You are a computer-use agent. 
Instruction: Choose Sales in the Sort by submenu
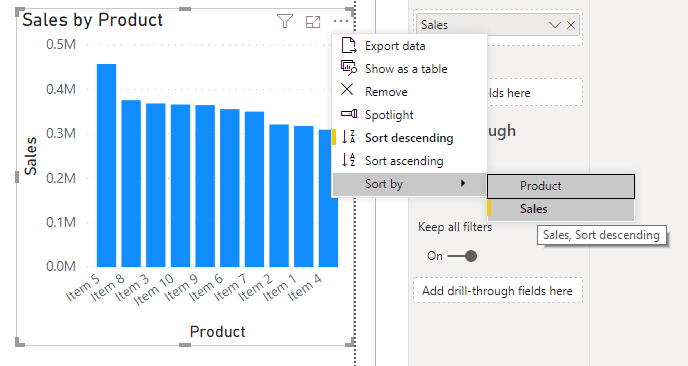click(561, 209)
